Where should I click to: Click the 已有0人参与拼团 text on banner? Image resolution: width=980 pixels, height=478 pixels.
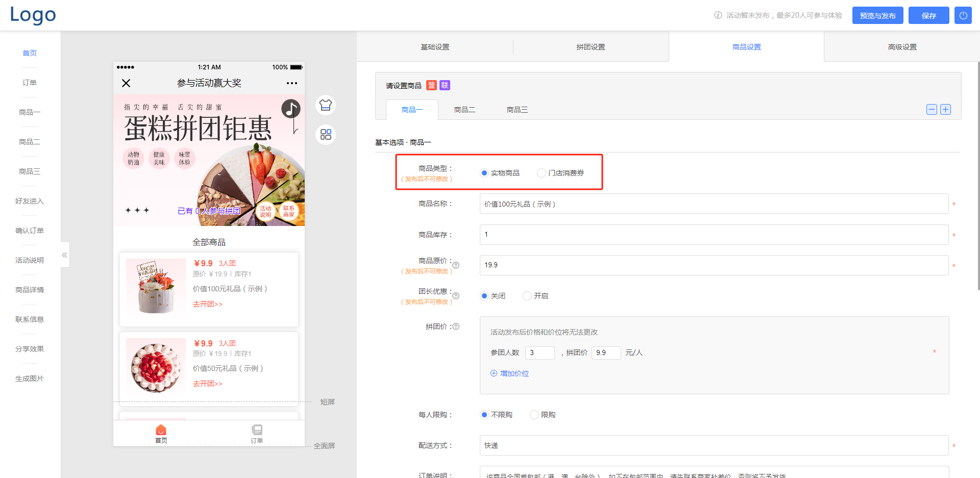coord(209,211)
